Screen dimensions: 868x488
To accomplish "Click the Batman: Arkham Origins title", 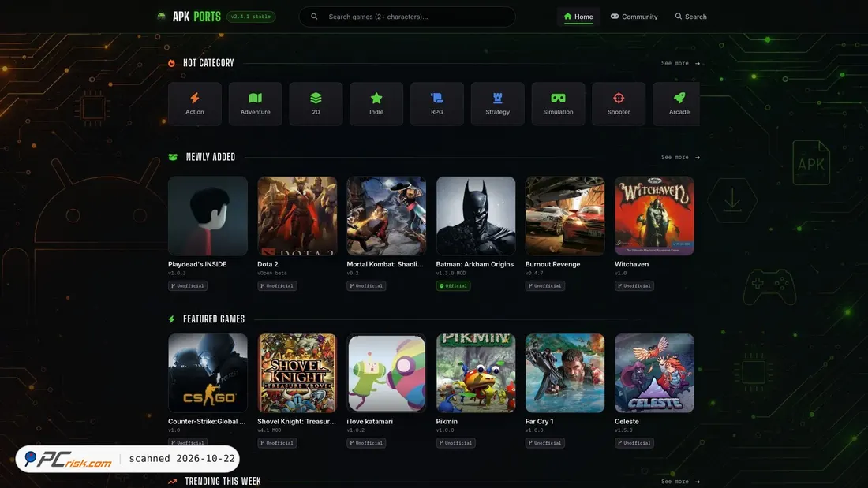I will point(475,264).
